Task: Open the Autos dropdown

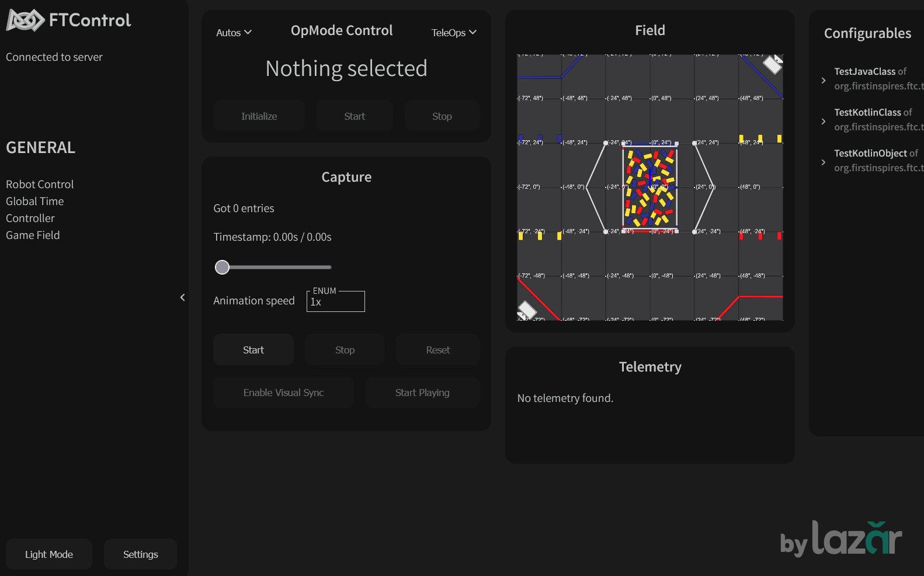Action: point(234,33)
